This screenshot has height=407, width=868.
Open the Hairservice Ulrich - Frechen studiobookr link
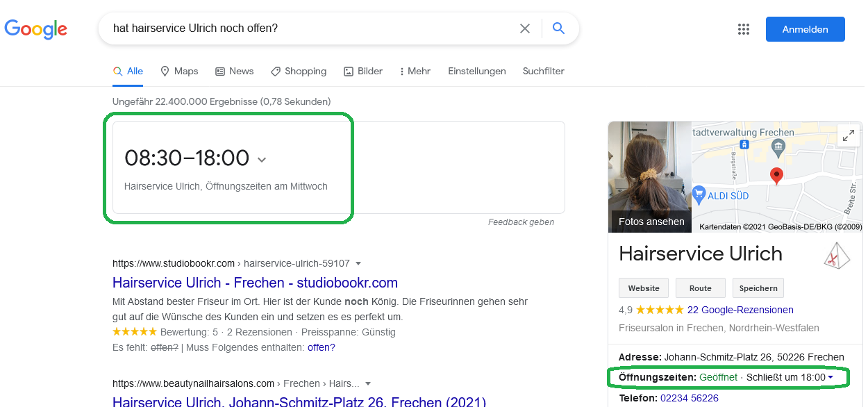tap(255, 283)
